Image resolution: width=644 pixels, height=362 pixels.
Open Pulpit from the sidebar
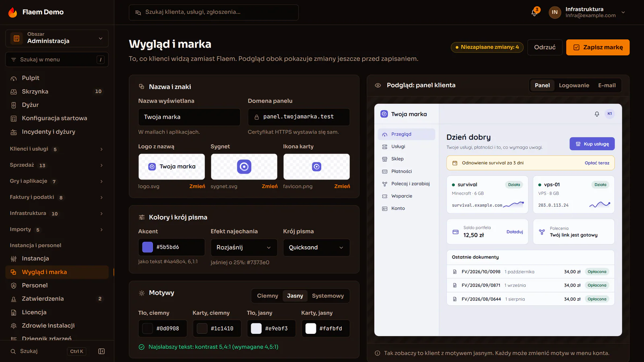coord(57,78)
